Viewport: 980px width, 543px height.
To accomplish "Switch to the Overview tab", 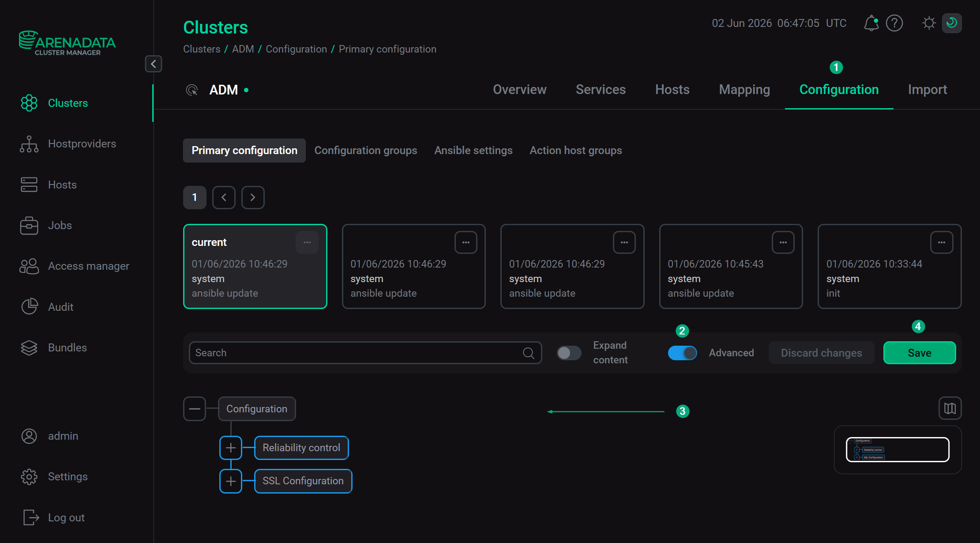I will (520, 90).
